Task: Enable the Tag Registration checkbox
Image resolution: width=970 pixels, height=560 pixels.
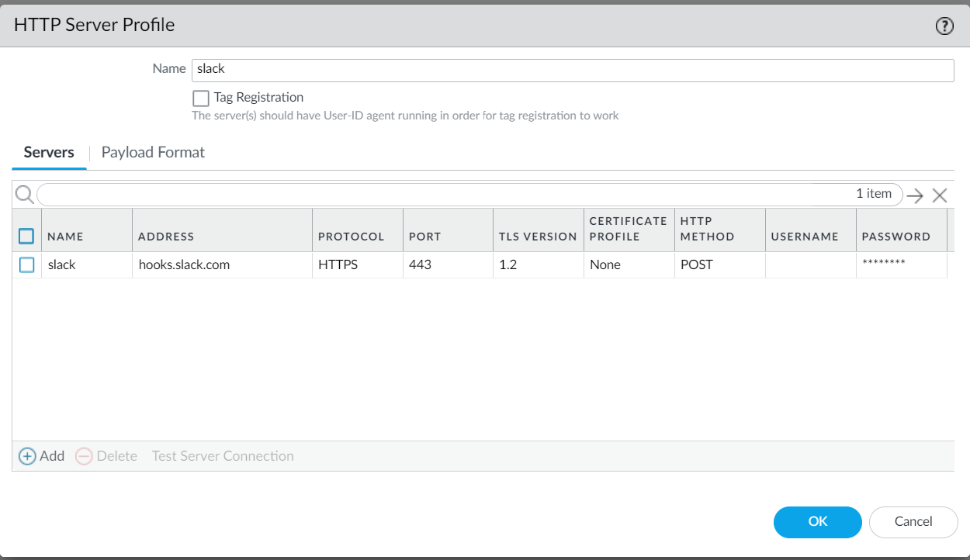Action: (201, 99)
